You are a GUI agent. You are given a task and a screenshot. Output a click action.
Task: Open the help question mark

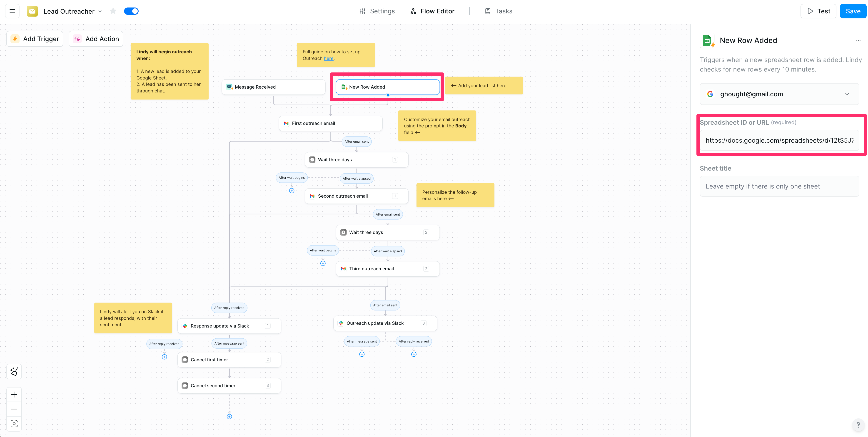(858, 425)
